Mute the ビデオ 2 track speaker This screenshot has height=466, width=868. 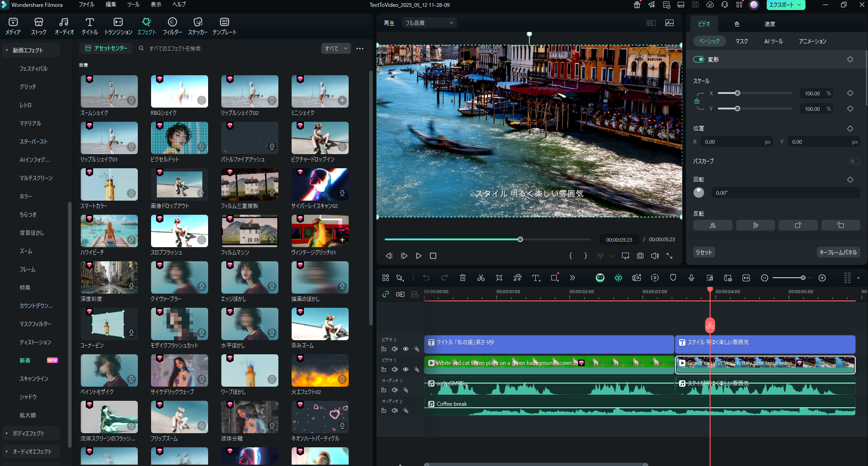pos(395,349)
